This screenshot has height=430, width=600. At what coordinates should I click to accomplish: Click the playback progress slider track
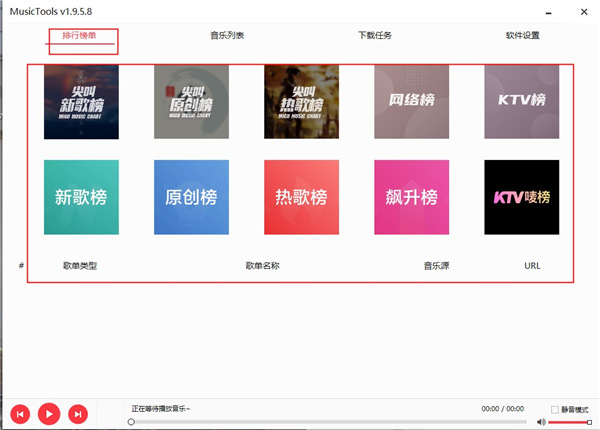click(x=330, y=422)
